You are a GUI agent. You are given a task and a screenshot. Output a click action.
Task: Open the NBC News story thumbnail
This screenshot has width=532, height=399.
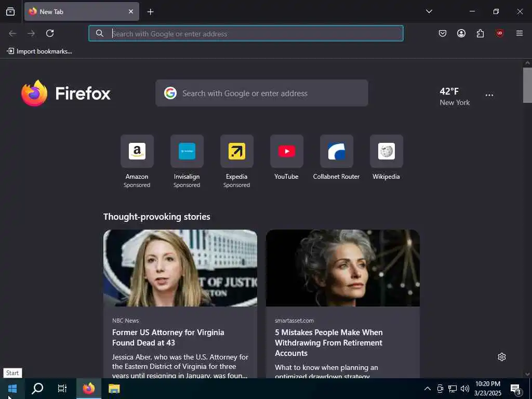(180, 268)
